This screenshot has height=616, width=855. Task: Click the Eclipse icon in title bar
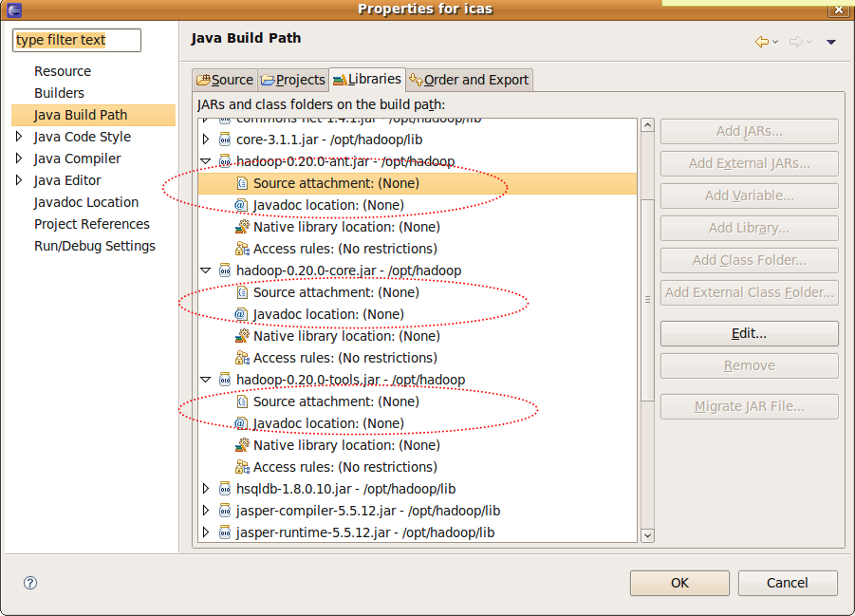pos(14,9)
